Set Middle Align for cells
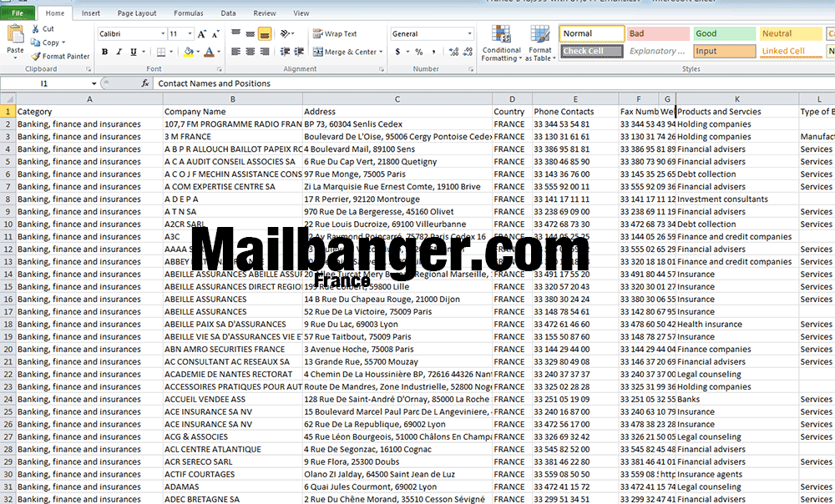Screen dimensions: 835x504 pos(250,33)
